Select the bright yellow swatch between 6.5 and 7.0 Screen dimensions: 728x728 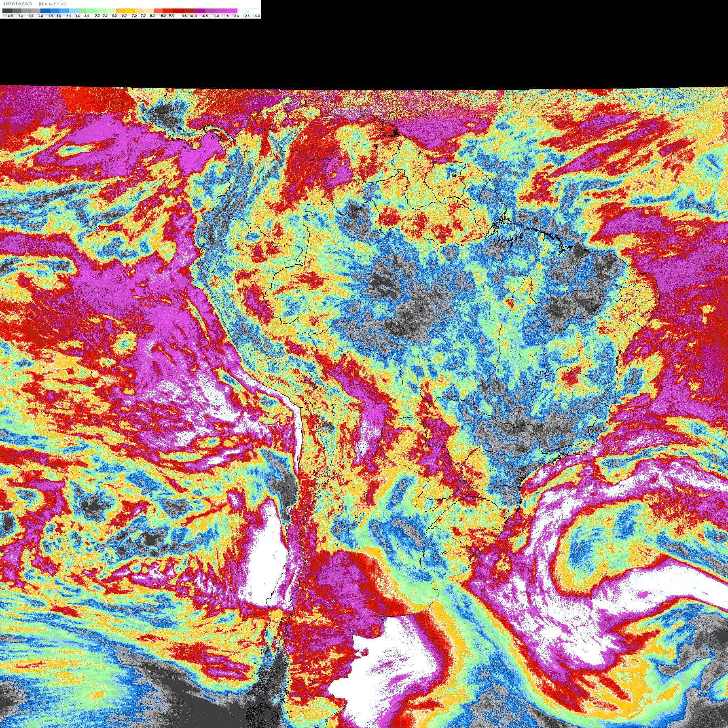(130, 11)
